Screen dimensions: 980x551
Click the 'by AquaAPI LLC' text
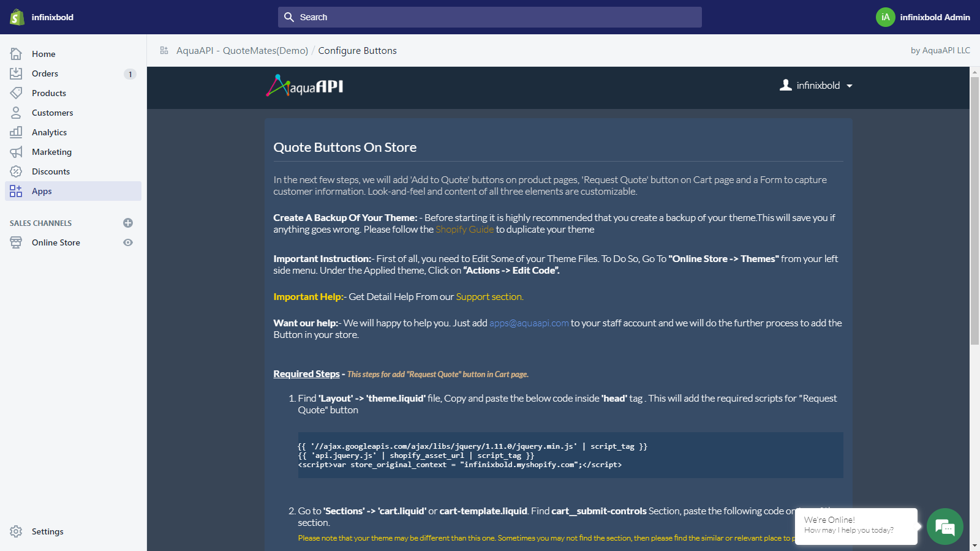[940, 50]
